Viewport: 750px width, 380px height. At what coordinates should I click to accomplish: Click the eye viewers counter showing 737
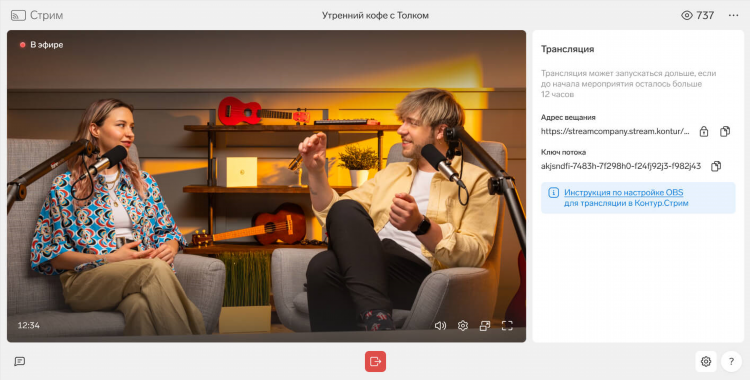(x=697, y=15)
